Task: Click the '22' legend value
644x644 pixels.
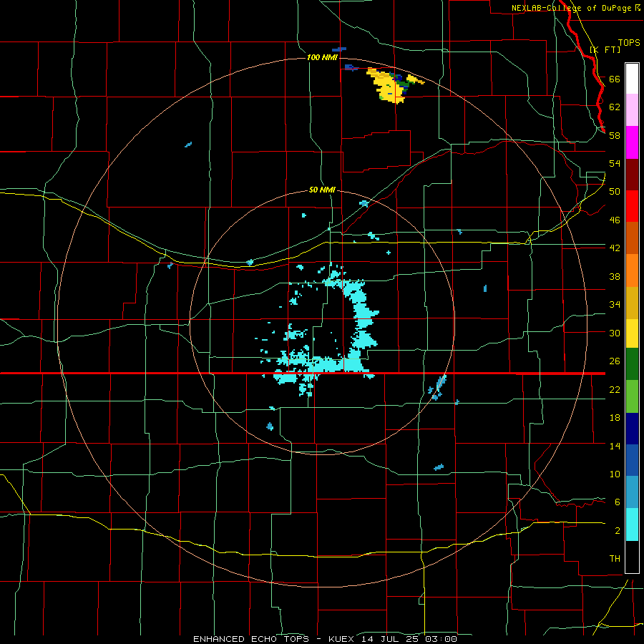Action: [x=615, y=389]
